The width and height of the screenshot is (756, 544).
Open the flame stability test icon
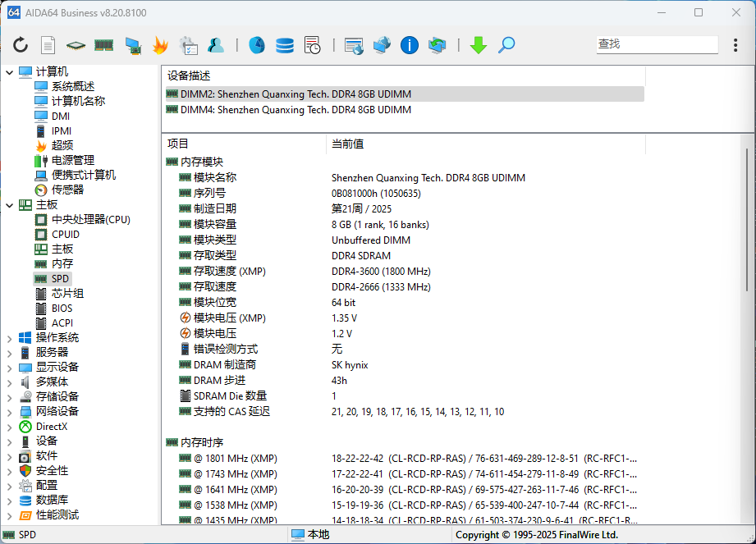pyautogui.click(x=160, y=45)
